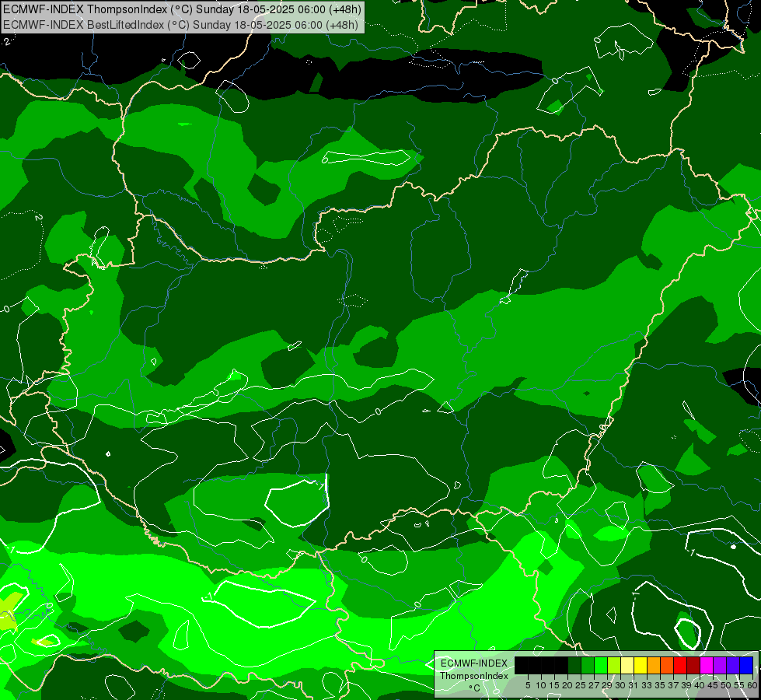Click legend tick value '37'

[x=674, y=685]
